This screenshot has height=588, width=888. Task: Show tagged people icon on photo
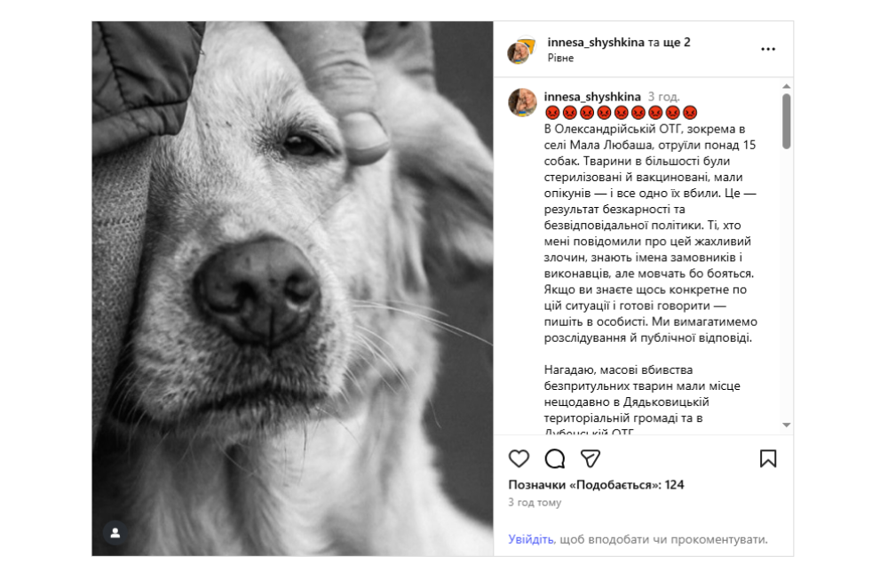(115, 533)
